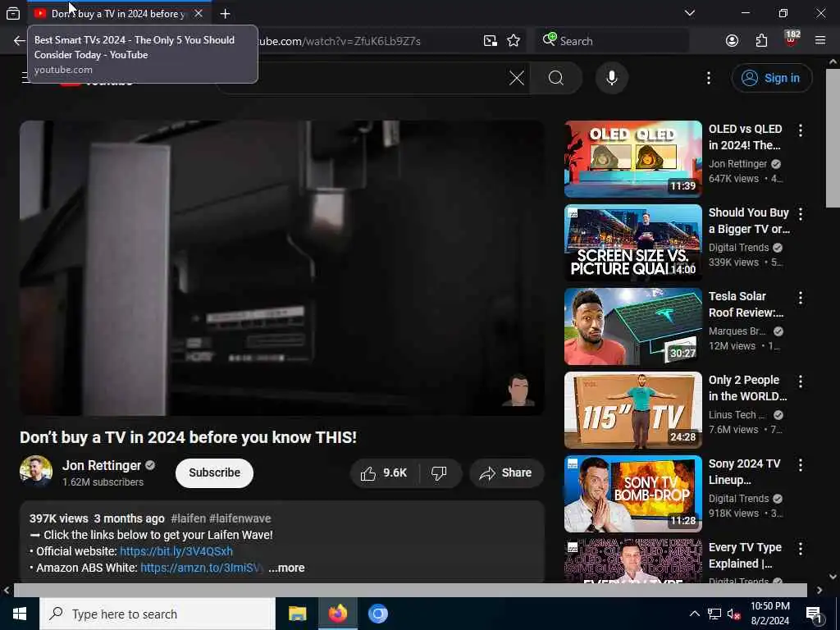Viewport: 840px width, 630px height.
Task: Open OLED vs QLED video thumbnail
Action: pos(632,159)
